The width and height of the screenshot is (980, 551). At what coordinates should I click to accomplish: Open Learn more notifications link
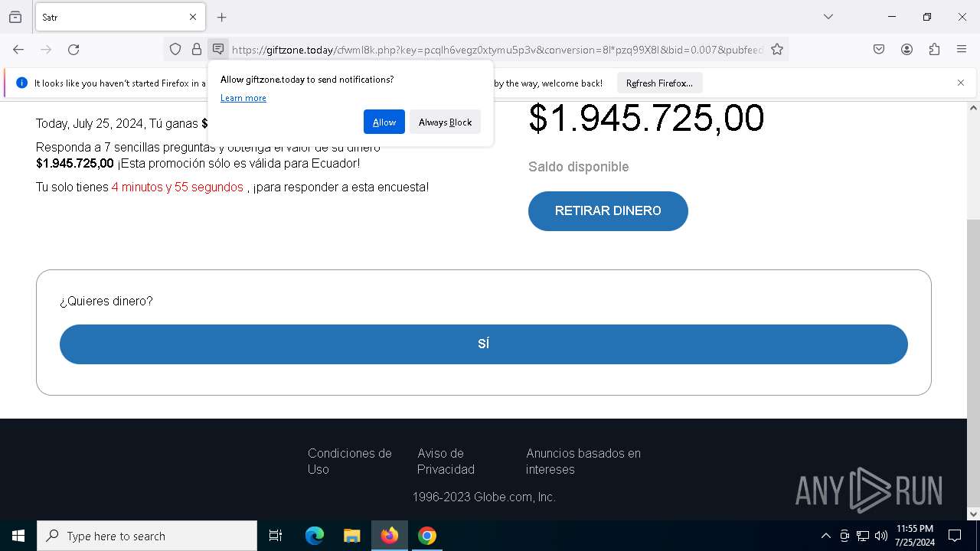(243, 98)
